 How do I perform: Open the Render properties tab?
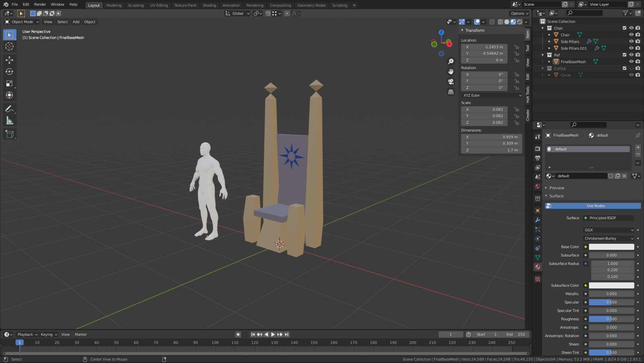[x=537, y=149]
